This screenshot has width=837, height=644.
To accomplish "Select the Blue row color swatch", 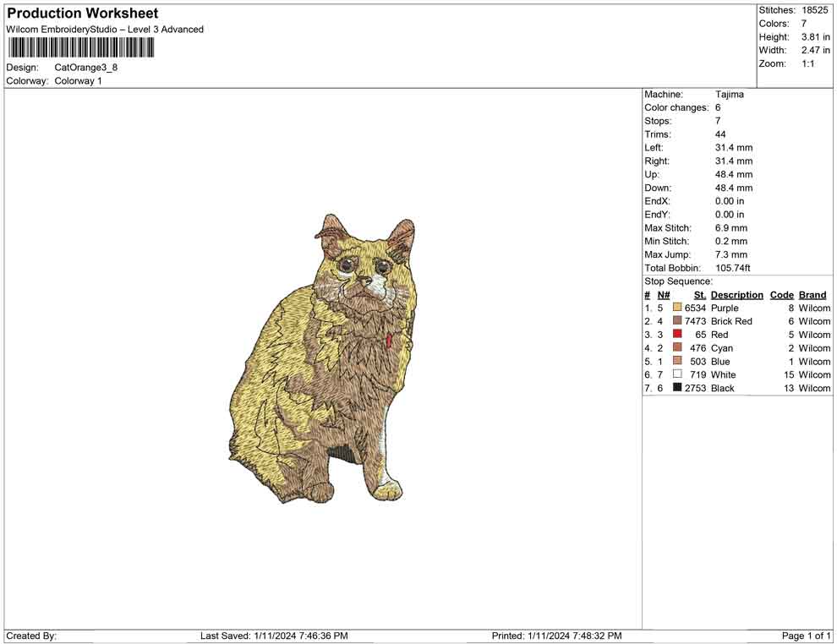I will click(x=677, y=362).
